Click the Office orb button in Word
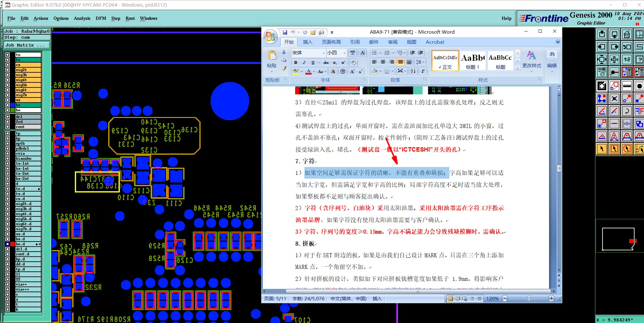This screenshot has width=644, height=323. pyautogui.click(x=270, y=37)
